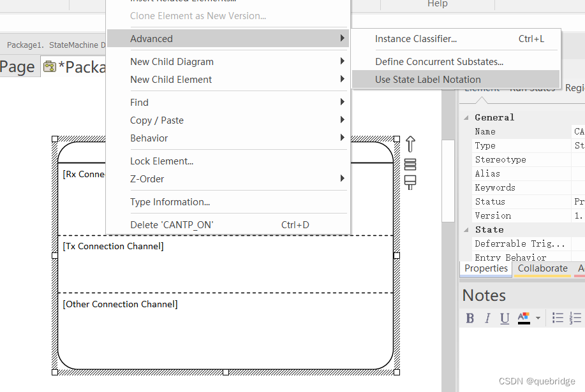The width and height of the screenshot is (585, 392).
Task: Click the quick linker arrow beside state
Action: pos(410,144)
